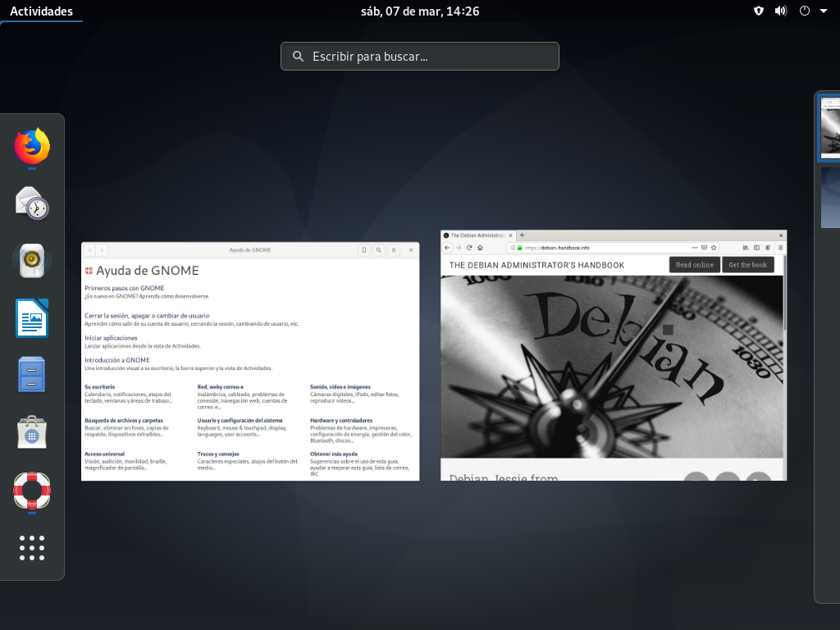Click the power icon in top bar
The height and width of the screenshot is (630, 840).
point(804,11)
